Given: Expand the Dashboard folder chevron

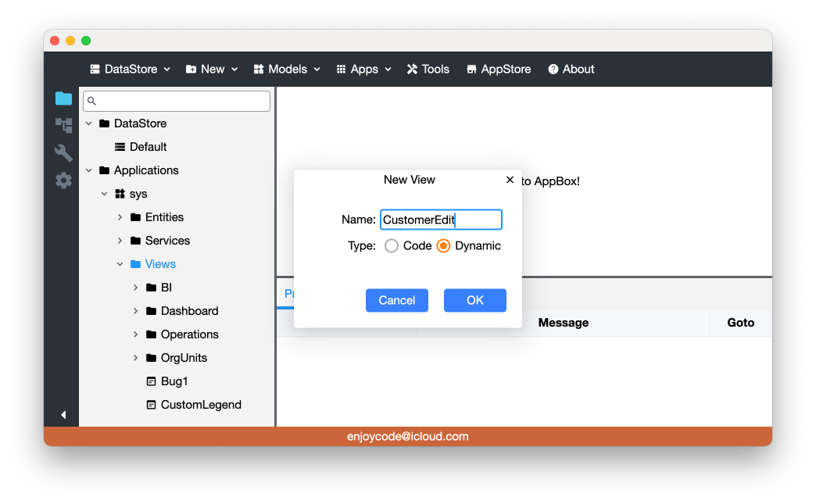Looking at the screenshot, I should point(136,310).
